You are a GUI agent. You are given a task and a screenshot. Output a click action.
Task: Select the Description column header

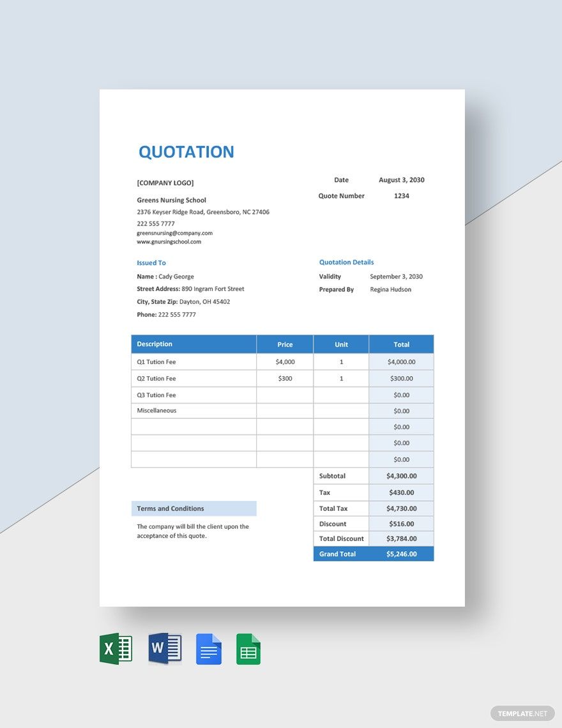coord(155,344)
